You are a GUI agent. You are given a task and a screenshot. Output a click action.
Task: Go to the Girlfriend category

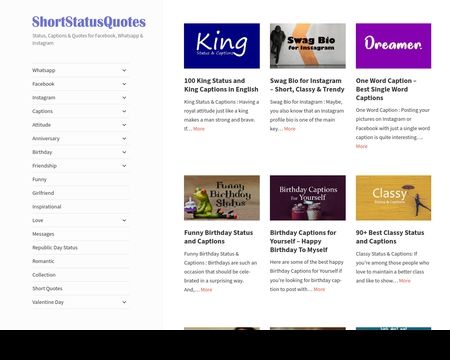[x=43, y=193]
